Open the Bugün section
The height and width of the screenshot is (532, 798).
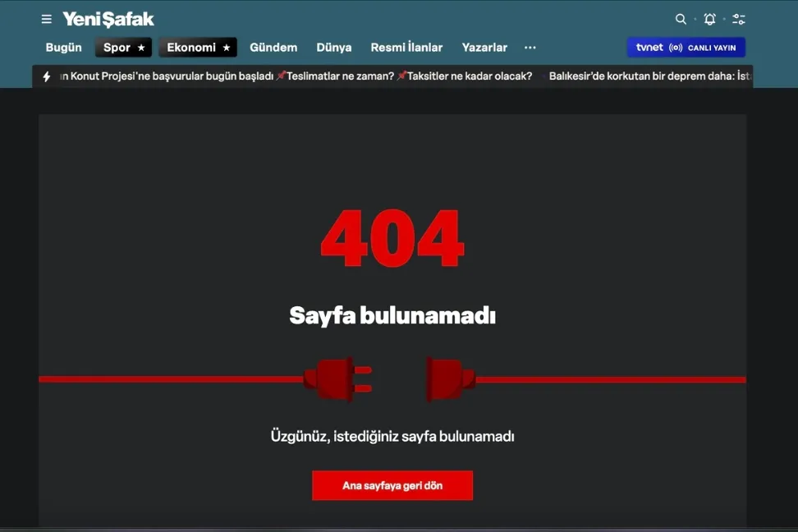[63, 48]
